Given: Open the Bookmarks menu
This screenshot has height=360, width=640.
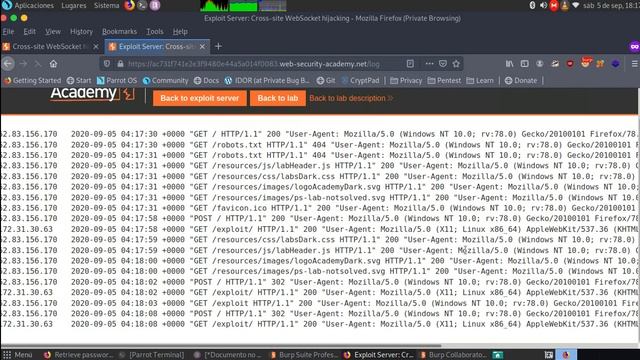Looking at the screenshot, I should (119, 31).
